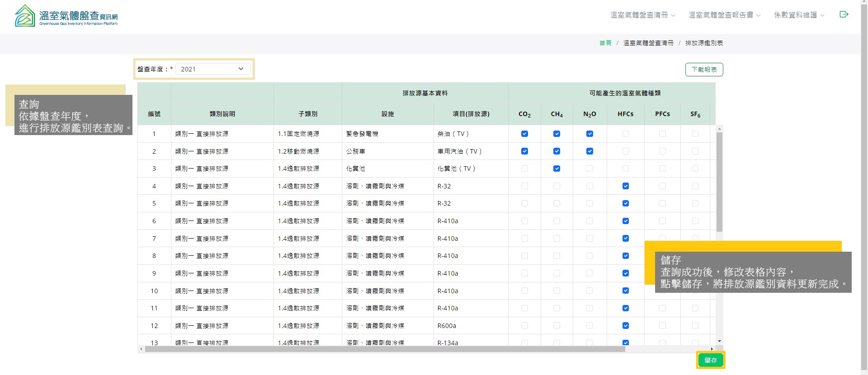Click the greenhouse gas platform logo
The width and height of the screenshot is (868, 375).
(x=66, y=16)
